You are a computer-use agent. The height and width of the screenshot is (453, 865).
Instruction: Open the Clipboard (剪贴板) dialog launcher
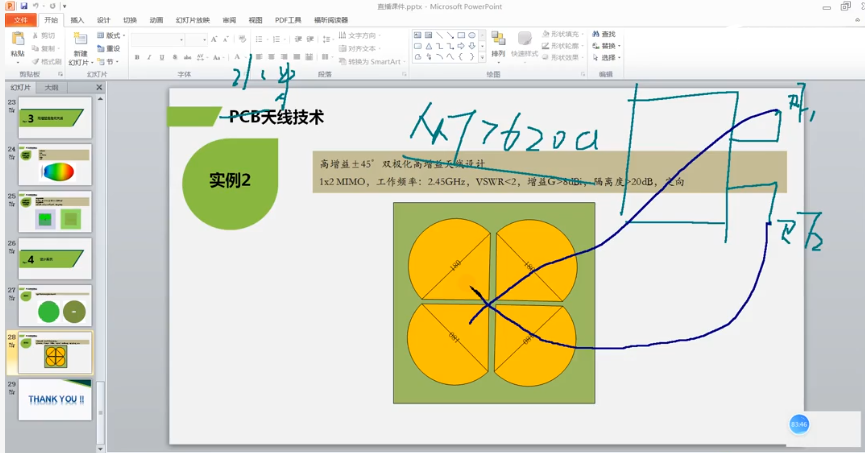click(x=60, y=74)
